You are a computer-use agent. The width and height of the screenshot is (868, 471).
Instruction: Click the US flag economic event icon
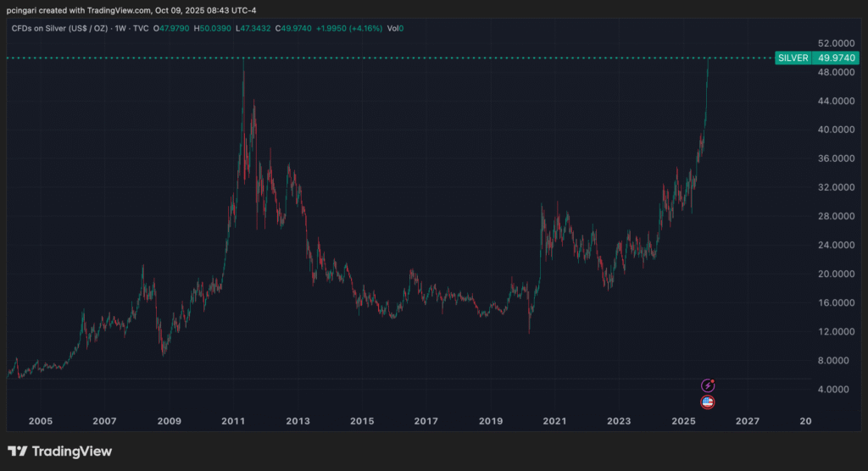pyautogui.click(x=708, y=402)
